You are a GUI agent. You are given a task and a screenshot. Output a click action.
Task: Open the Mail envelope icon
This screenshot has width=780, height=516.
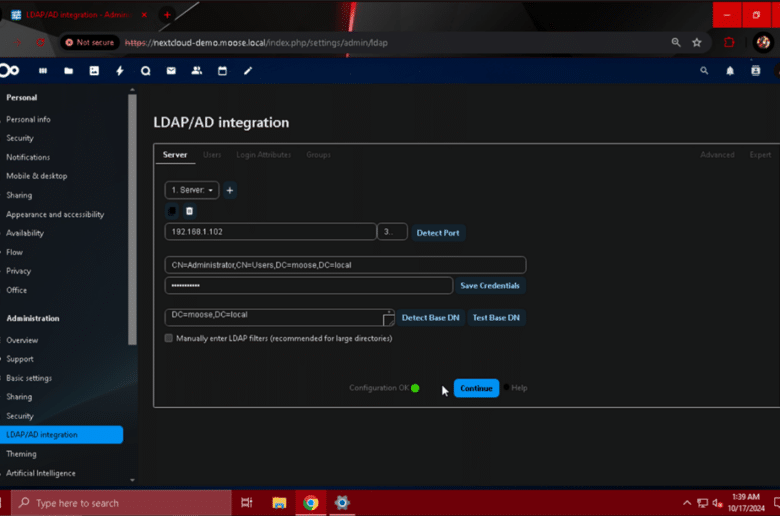click(171, 71)
